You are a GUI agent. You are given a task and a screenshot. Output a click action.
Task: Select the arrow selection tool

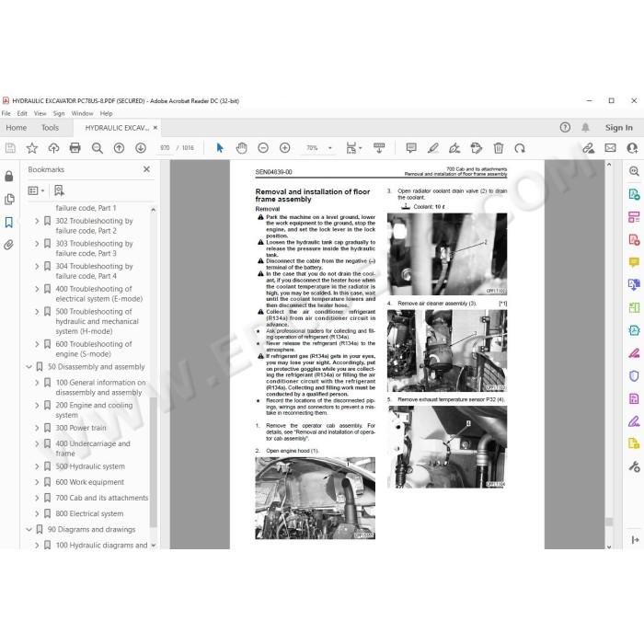(x=220, y=148)
